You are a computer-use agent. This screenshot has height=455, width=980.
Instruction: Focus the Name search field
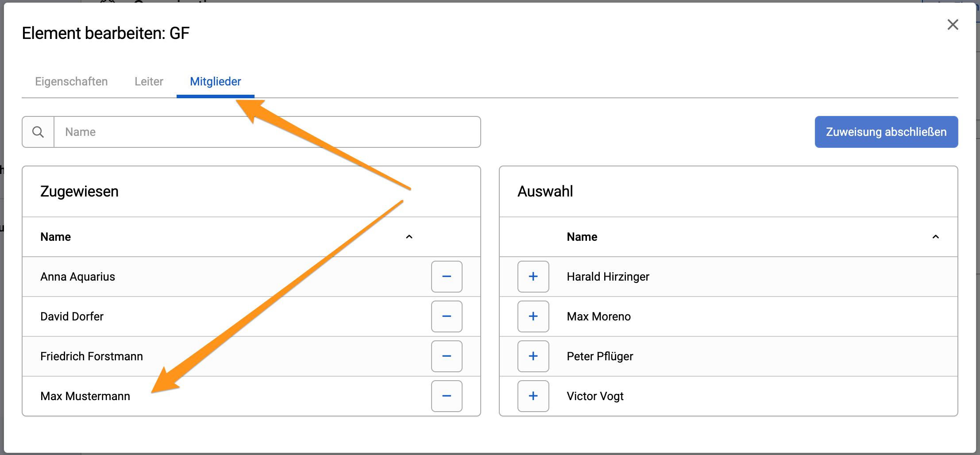coord(267,132)
